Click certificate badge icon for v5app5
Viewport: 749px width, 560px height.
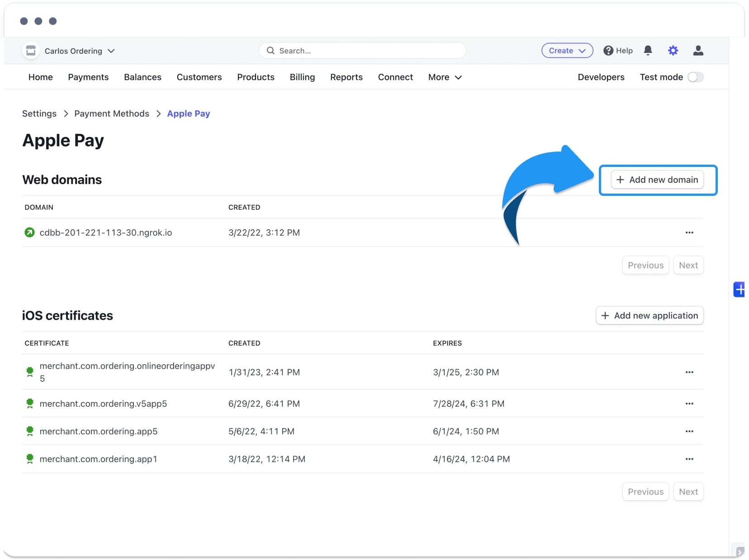click(x=30, y=403)
